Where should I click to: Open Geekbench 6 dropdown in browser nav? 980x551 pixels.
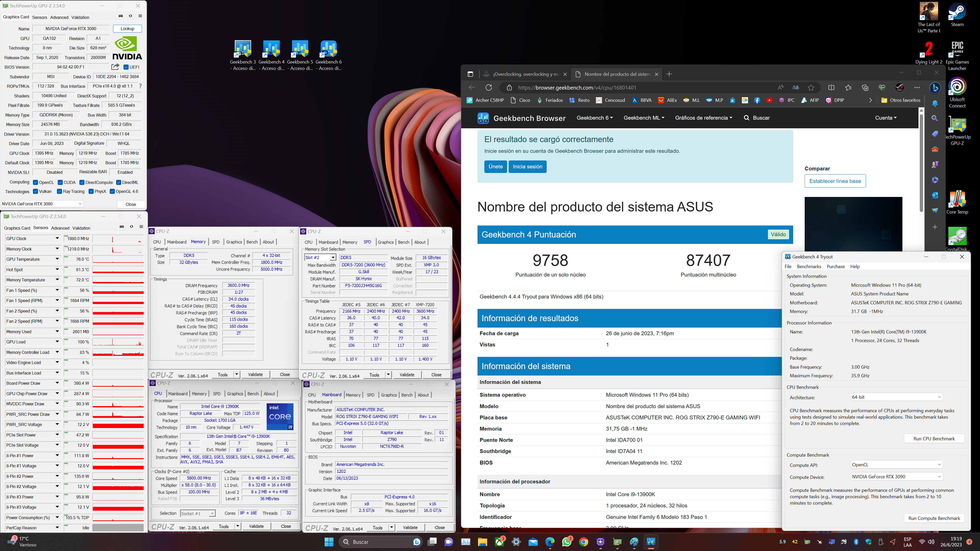tap(595, 118)
